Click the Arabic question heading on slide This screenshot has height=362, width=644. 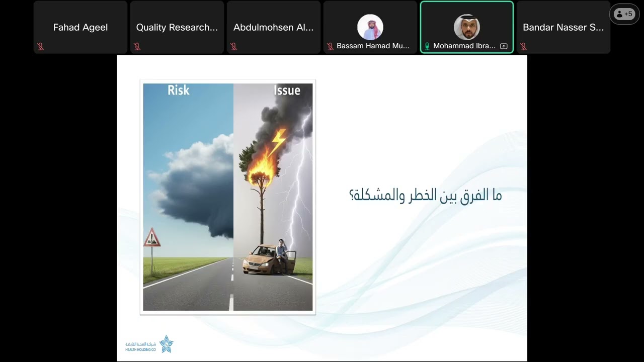[426, 196]
